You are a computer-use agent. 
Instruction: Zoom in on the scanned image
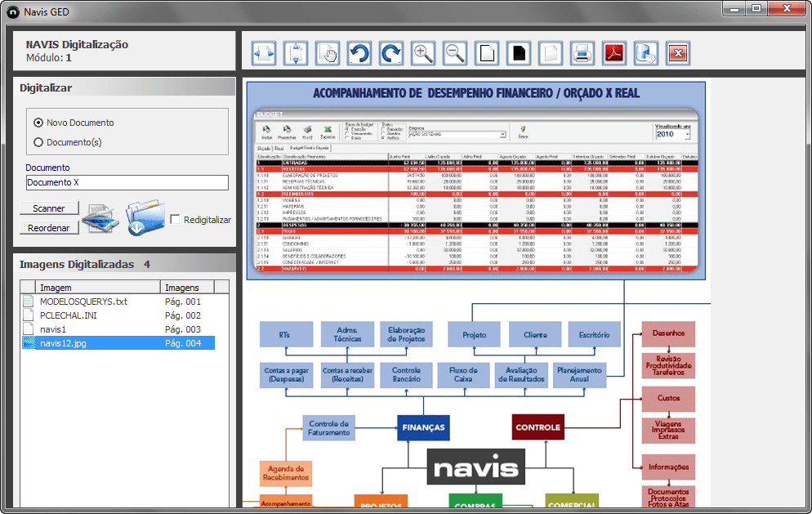coord(422,52)
